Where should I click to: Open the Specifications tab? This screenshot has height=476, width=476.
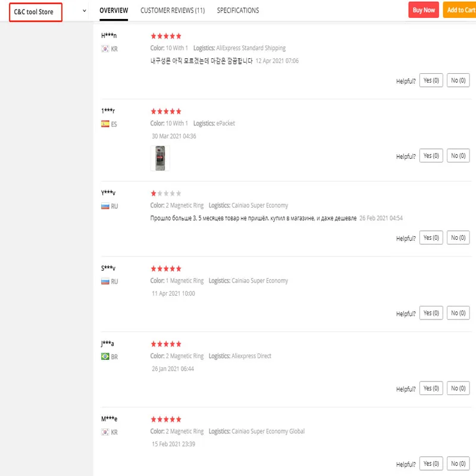pos(238,10)
